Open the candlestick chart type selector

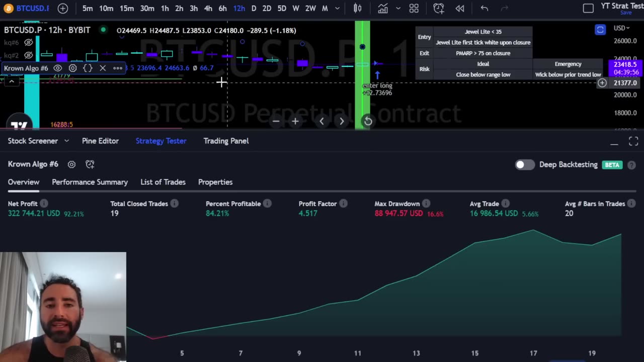click(x=357, y=9)
